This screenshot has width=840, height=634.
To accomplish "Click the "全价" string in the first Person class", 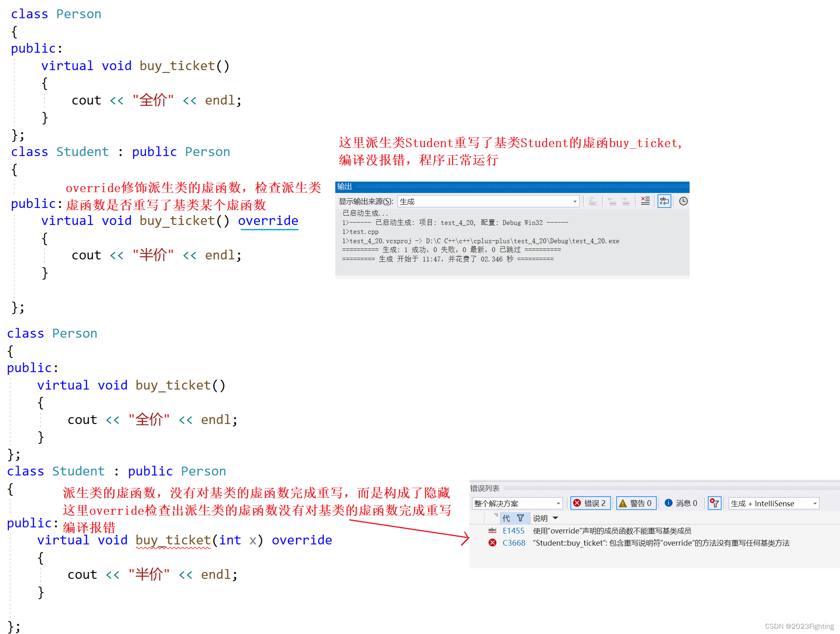I will tap(153, 100).
